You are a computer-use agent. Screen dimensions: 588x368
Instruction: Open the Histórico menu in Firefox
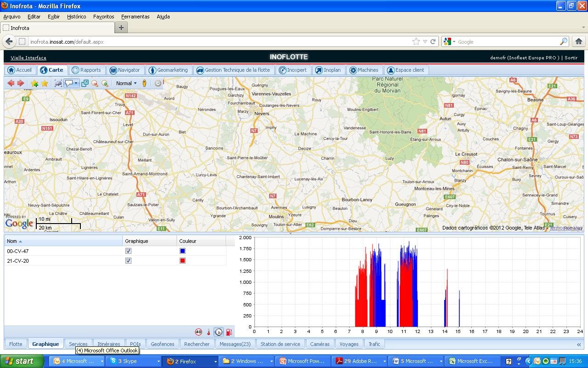(76, 17)
